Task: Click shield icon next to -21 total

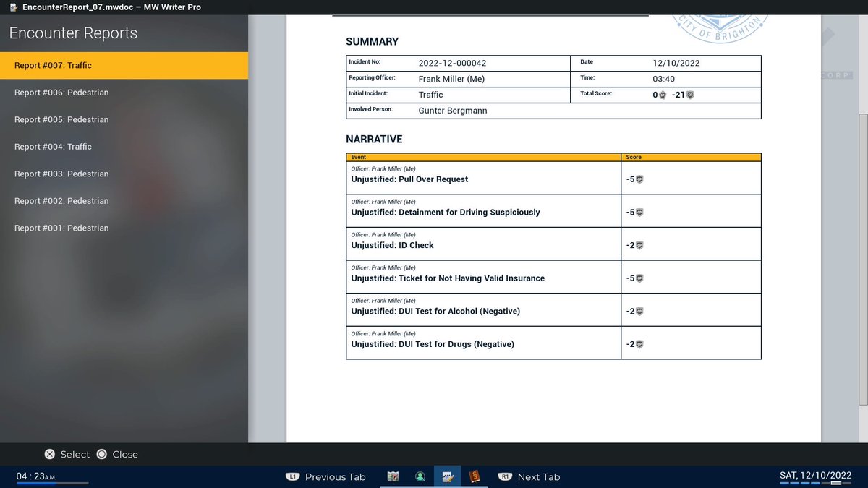Action: point(690,95)
